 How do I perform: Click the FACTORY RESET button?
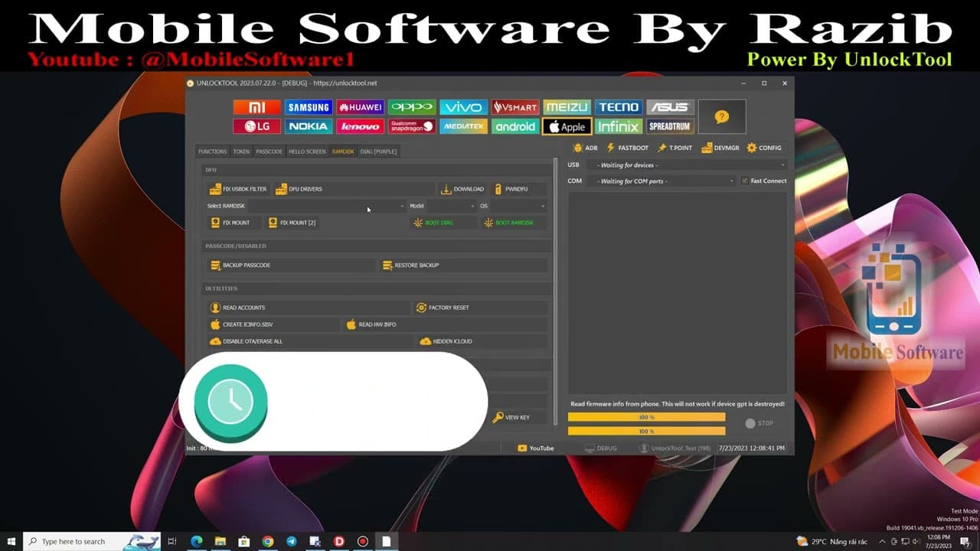point(481,308)
